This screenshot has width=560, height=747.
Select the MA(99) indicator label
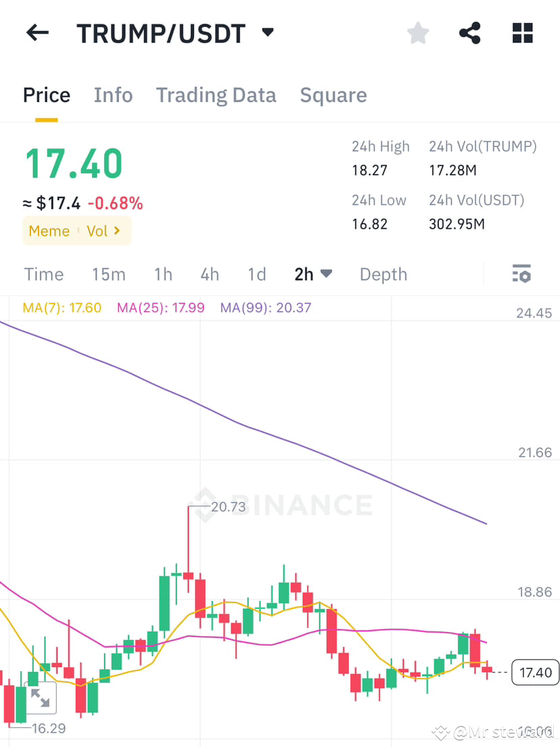[x=265, y=307]
